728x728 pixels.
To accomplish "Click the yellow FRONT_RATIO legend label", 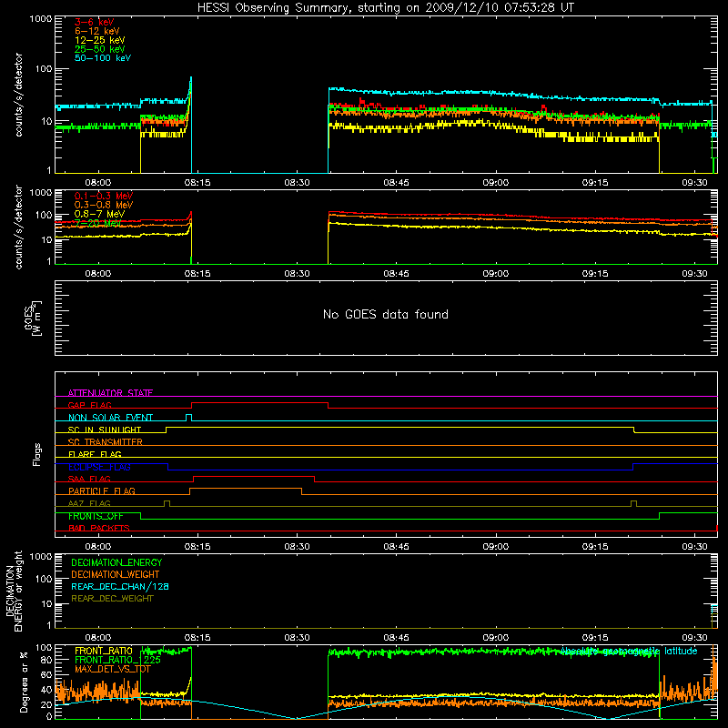I will click(x=104, y=651).
